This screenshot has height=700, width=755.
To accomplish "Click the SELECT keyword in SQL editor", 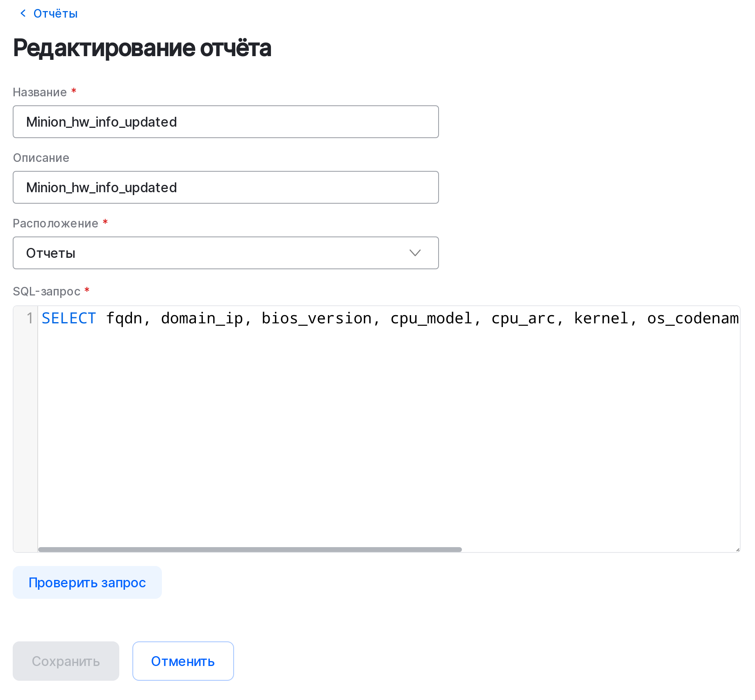I will tap(68, 318).
